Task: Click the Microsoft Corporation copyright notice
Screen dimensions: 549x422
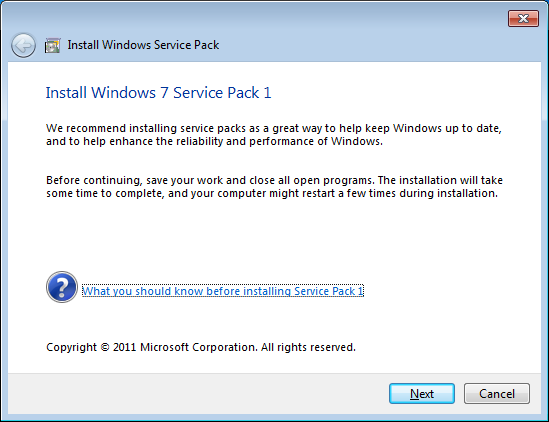Action: click(x=201, y=347)
